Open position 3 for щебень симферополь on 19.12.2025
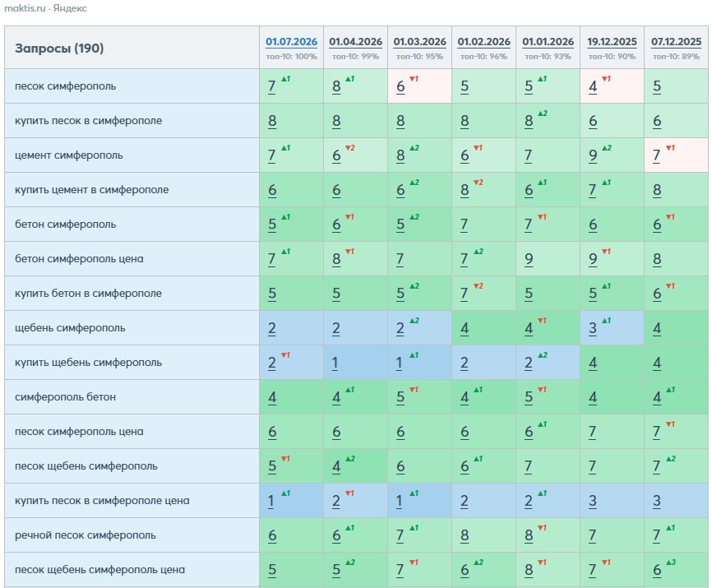This screenshot has width=712, height=588. pos(593,328)
